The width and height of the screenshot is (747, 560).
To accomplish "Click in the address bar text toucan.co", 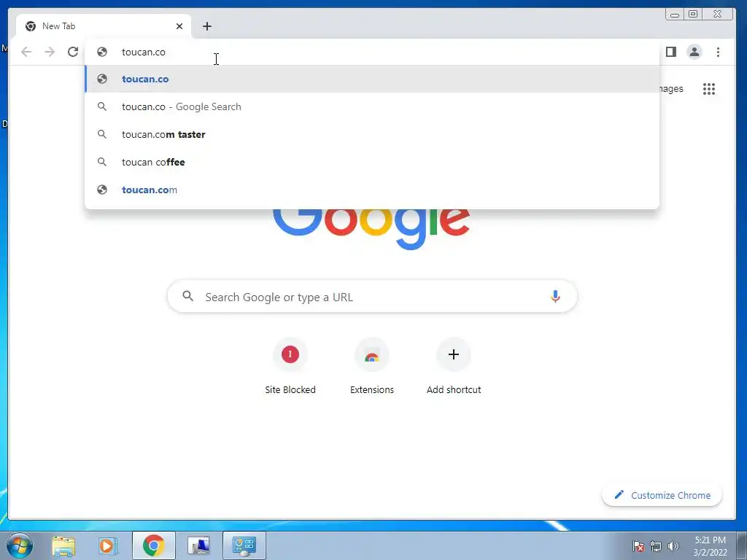I will pos(144,52).
